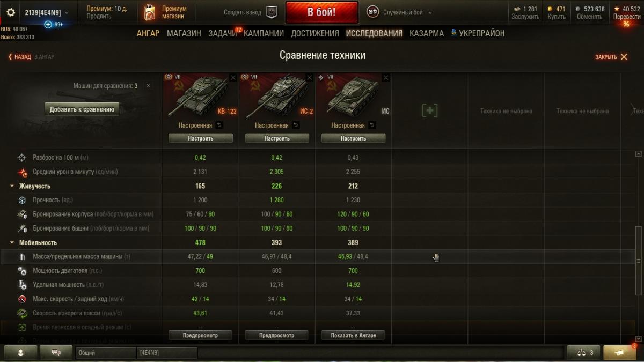Click the platoon creation shield icon
Viewport: 644px width, 362px height.
click(x=272, y=12)
